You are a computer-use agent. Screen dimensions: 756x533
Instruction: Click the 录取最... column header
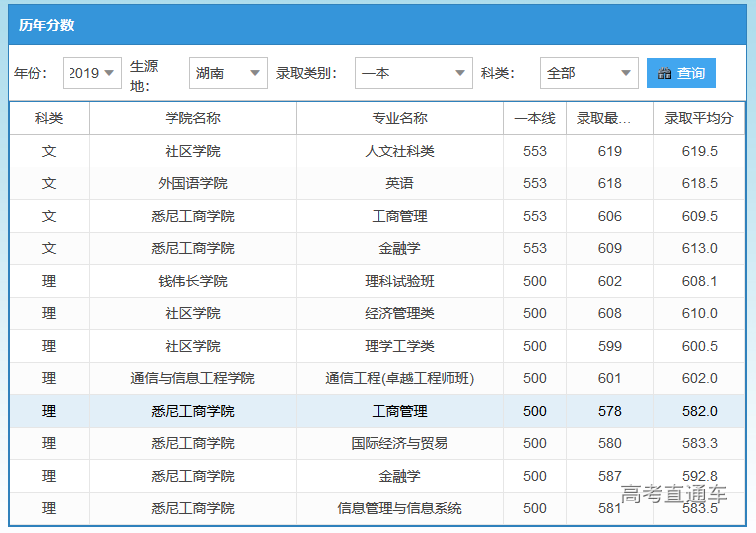pos(609,118)
